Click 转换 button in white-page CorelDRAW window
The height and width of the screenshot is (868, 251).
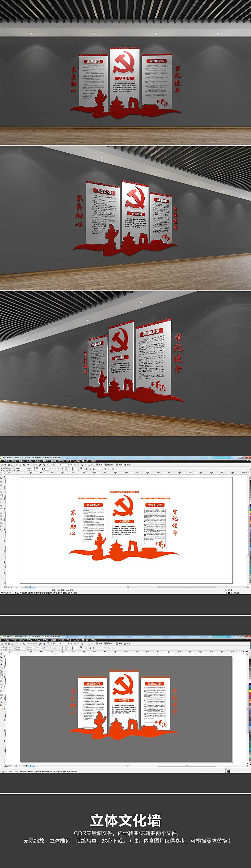click(119, 465)
